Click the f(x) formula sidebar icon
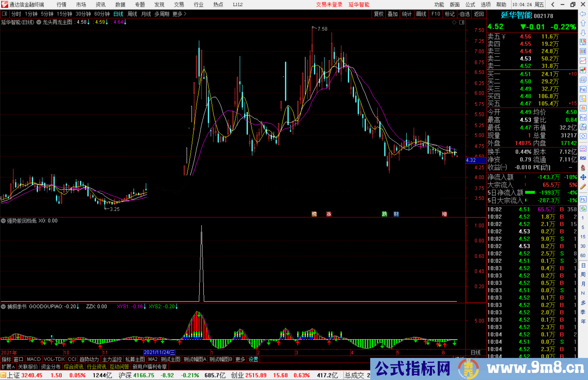This screenshot has height=380, width=588. (583, 127)
